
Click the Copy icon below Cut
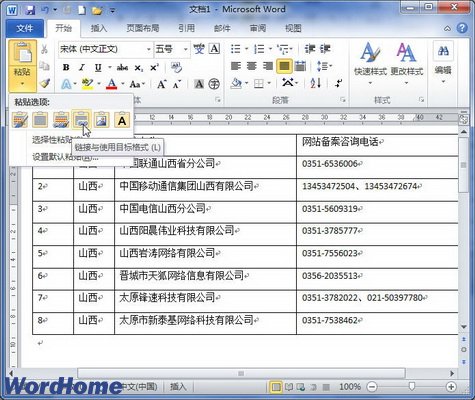coord(44,66)
